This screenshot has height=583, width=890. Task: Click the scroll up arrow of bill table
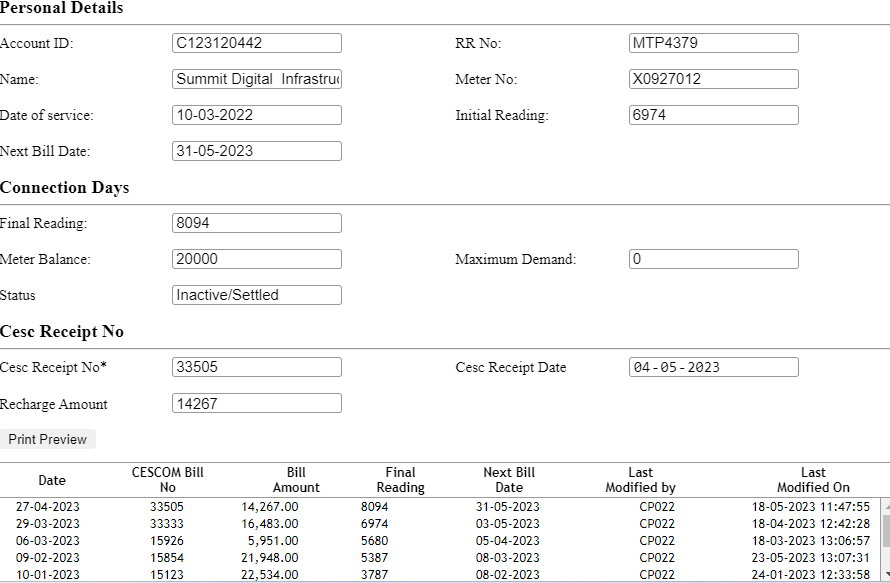tap(885, 504)
